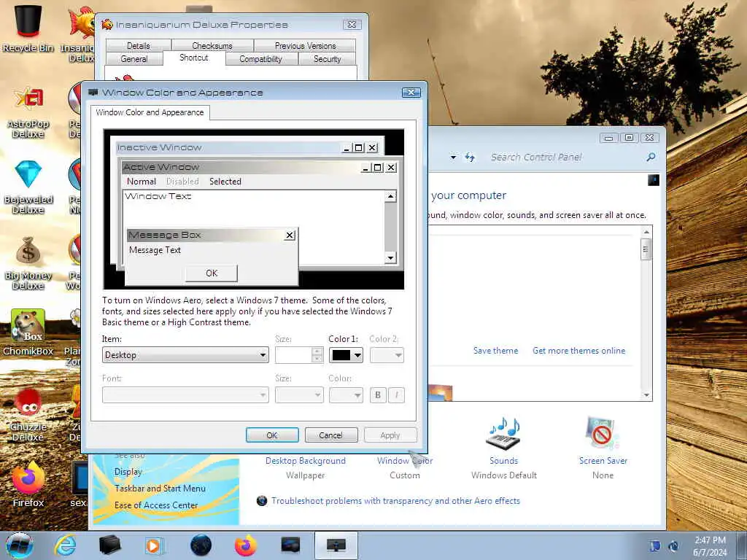Switch to the Checksums tab
This screenshot has height=560, width=747.
pos(212,46)
